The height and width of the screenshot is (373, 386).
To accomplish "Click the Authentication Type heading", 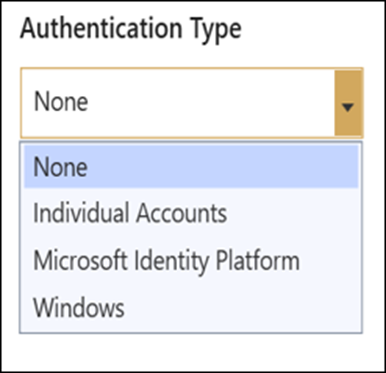I will pyautogui.click(x=131, y=29).
